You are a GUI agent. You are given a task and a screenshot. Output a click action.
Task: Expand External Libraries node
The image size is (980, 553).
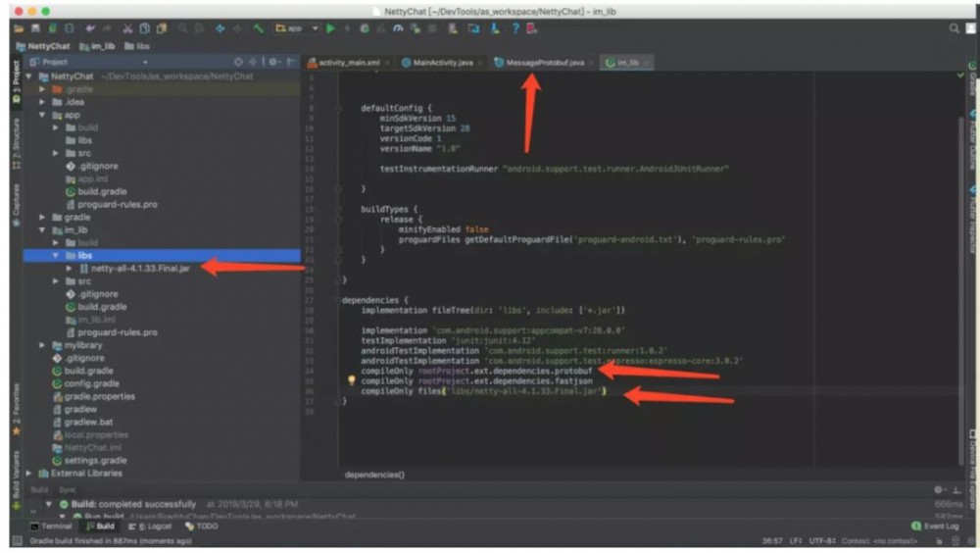coord(29,473)
